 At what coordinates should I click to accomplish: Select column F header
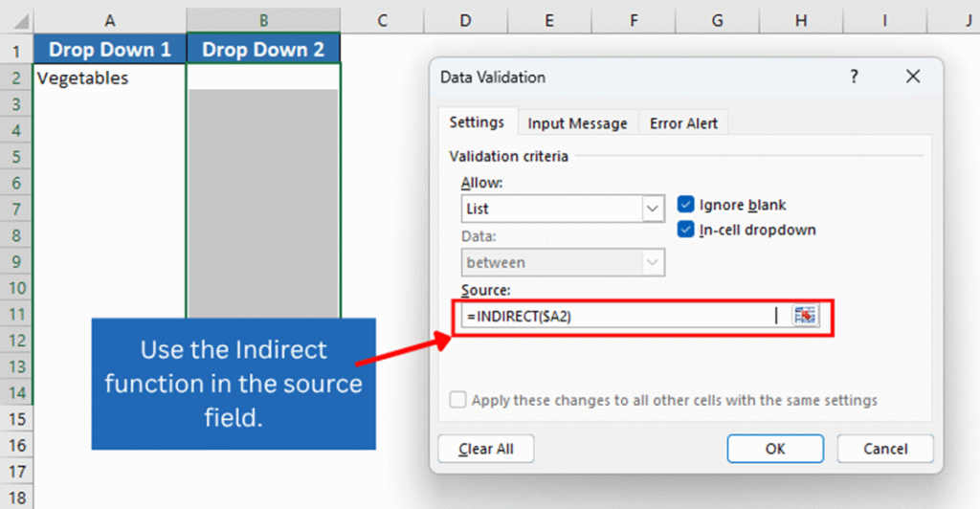click(634, 21)
